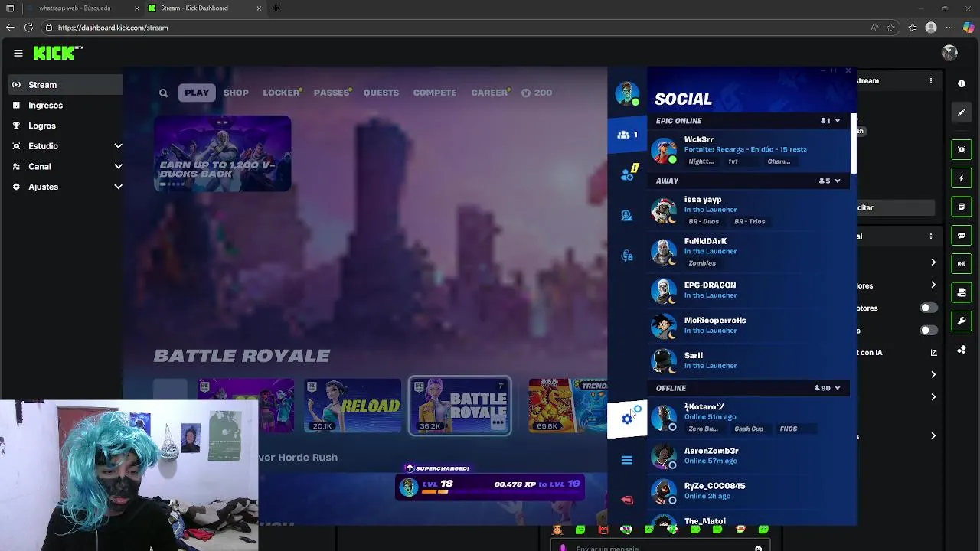Select the Reload game mode tile
Image resolution: width=980 pixels, height=551 pixels.
coord(352,406)
